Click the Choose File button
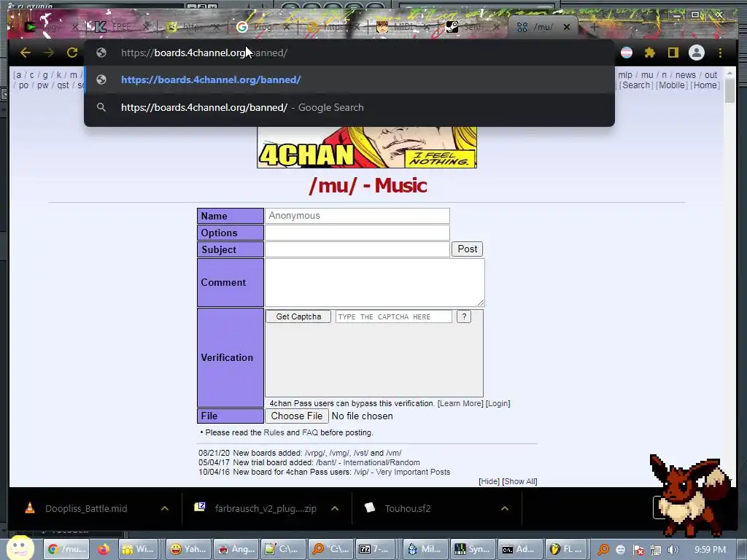The width and height of the screenshot is (747, 560). click(x=296, y=416)
